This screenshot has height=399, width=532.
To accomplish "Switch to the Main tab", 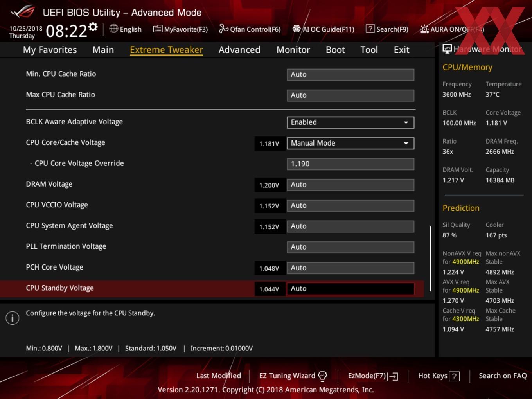I will click(103, 50).
